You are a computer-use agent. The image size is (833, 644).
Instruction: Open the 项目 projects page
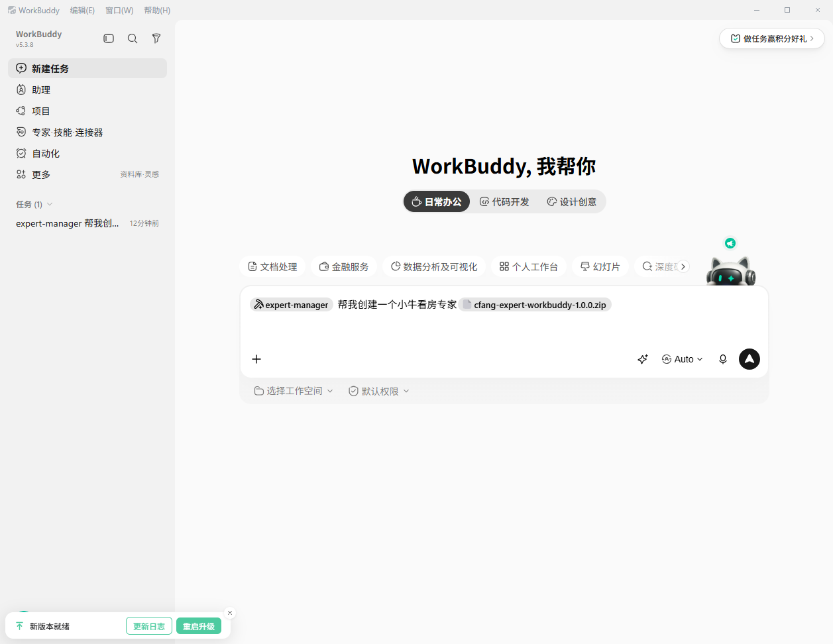coord(87,111)
